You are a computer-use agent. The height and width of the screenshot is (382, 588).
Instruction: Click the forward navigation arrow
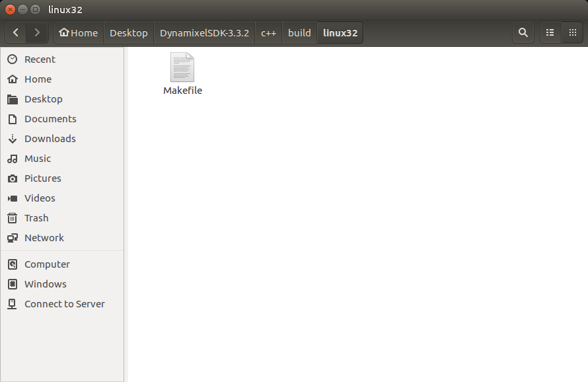pos(37,32)
